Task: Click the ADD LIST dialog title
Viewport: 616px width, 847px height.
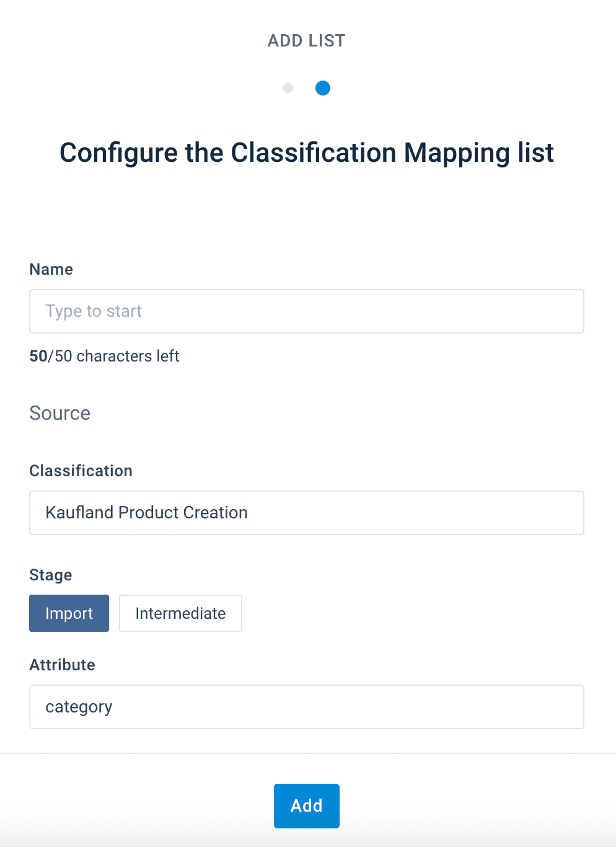Action: pos(306,41)
